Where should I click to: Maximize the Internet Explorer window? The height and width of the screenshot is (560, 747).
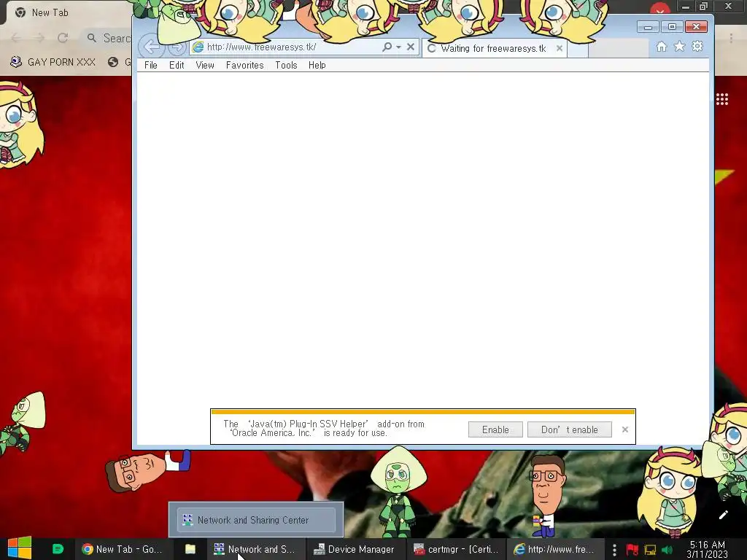pyautogui.click(x=672, y=27)
